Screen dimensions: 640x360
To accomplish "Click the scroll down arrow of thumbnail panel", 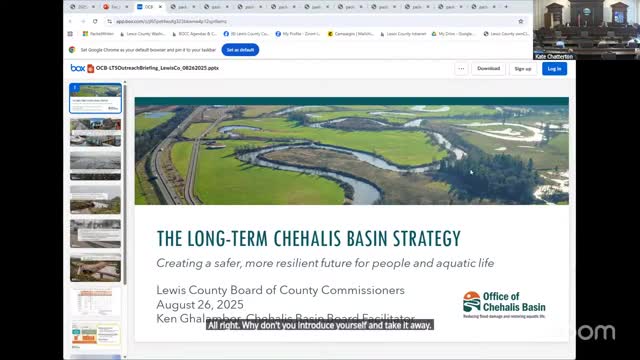I will (x=125, y=356).
